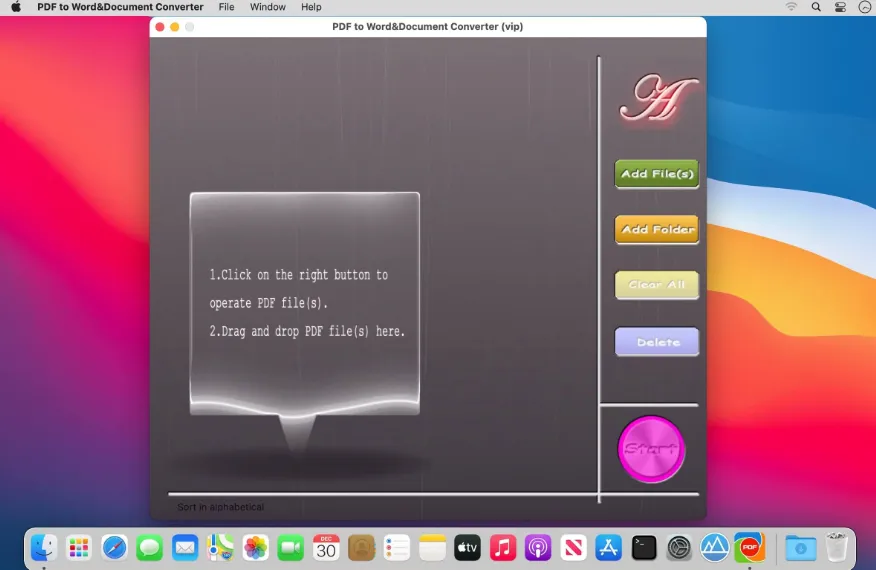Launch Apple TV from the Dock

click(x=467, y=548)
